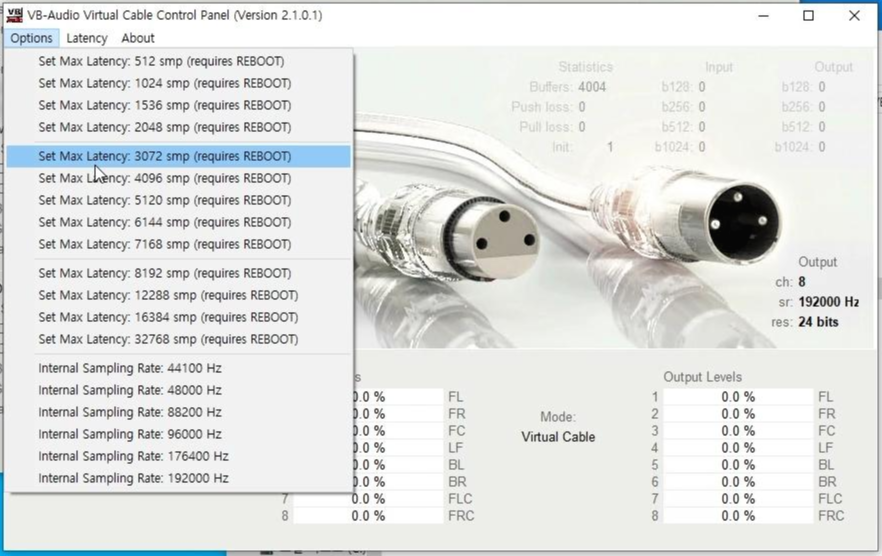Set Internal Sampling Rate to 48000 Hz
The width and height of the screenshot is (882, 556).
point(178,390)
